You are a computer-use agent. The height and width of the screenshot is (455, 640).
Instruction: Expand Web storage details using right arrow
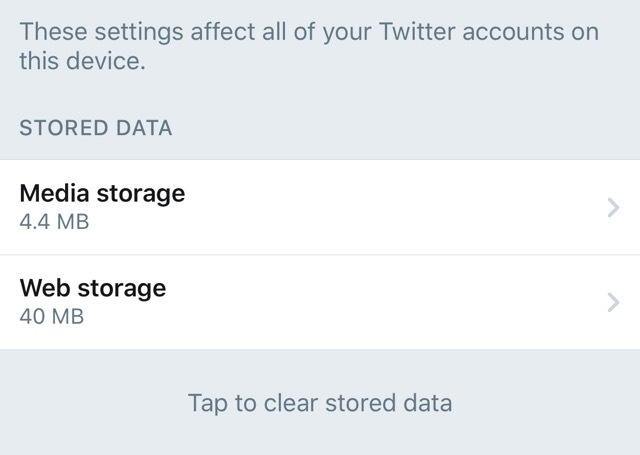click(615, 302)
